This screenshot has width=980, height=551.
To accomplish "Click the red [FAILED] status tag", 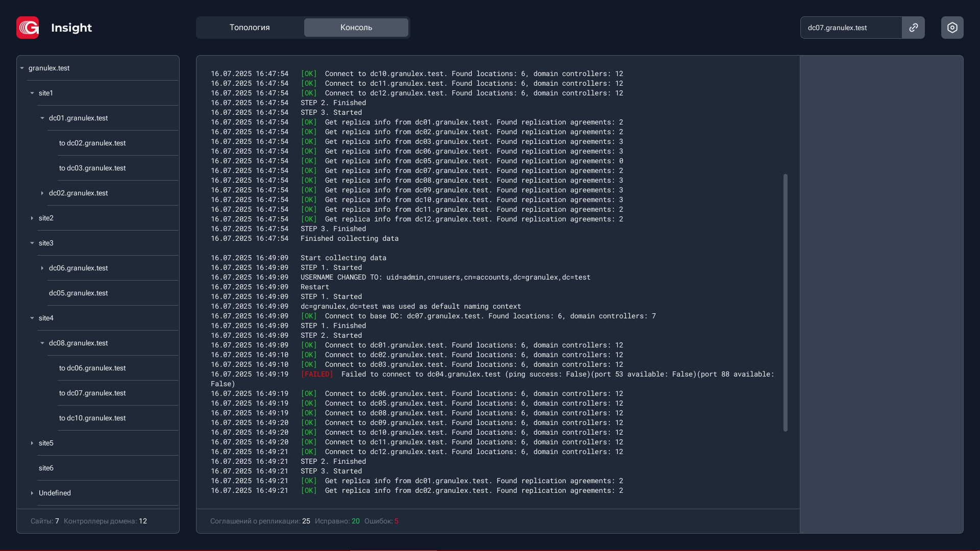I will 317,374.
